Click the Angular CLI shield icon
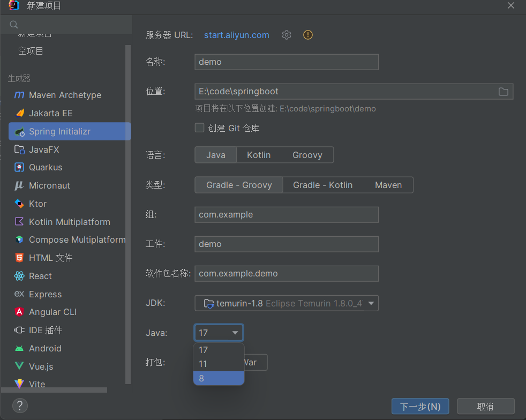Screen dimensions: 526x420 pyautogui.click(x=19, y=312)
